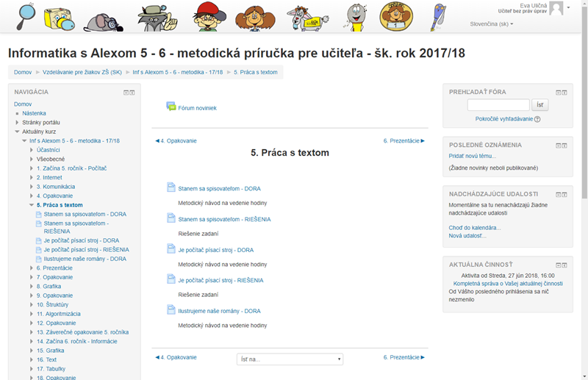Dock the Navigácia block
Screen dimensions: 588x380
132,93
